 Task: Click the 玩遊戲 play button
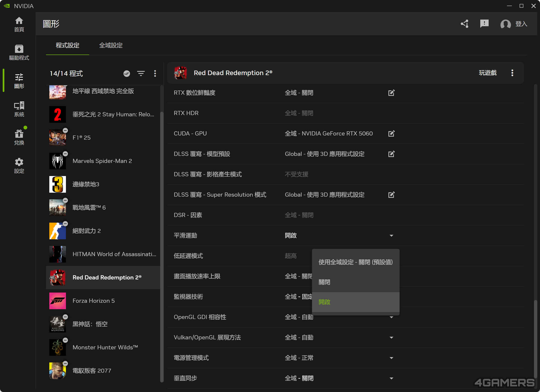[x=487, y=73]
